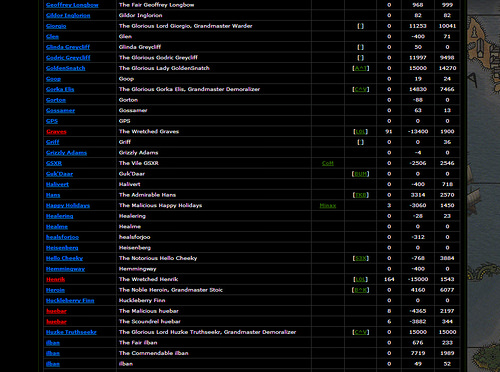This screenshot has width=500, height=372.
Task: Open the Huzke Truthseekr player link
Action: pos(71,332)
